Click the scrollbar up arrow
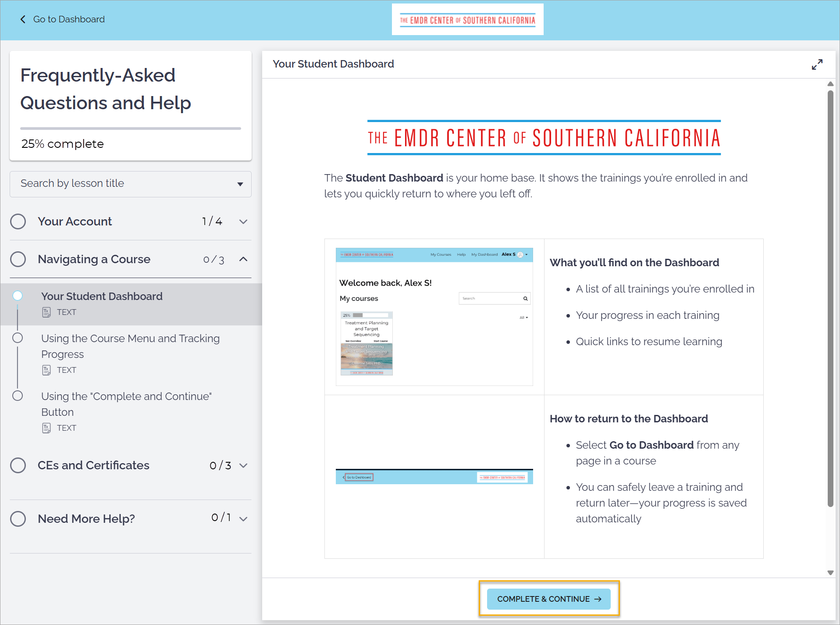This screenshot has height=625, width=840. 830,84
